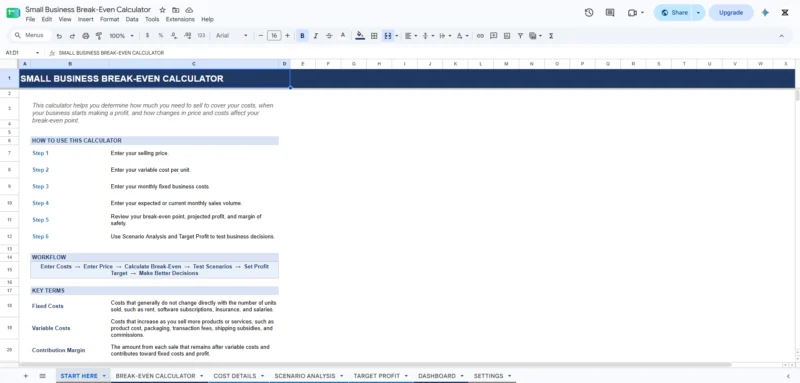This screenshot has height=383, width=800.
Task: Open text rotation dropdown
Action: click(462, 36)
